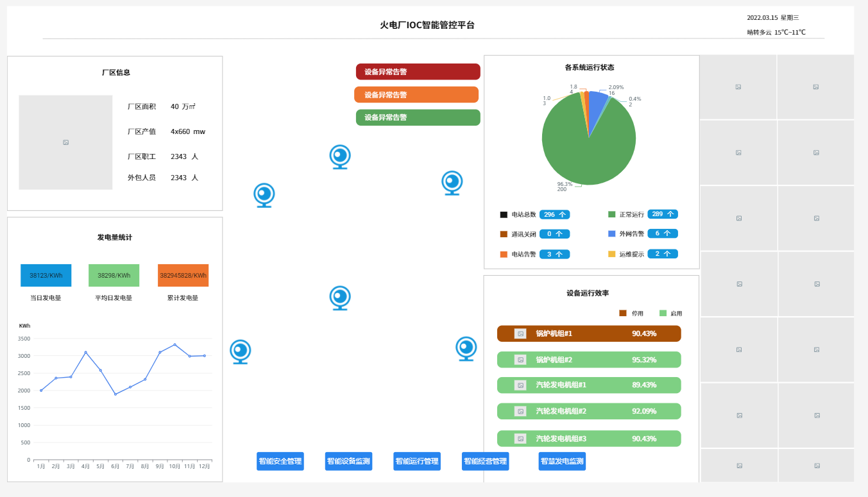Viewport: 868px width, 497px height.
Task: Click the image icon in 汽轮发电机组#2 row
Action: point(520,411)
